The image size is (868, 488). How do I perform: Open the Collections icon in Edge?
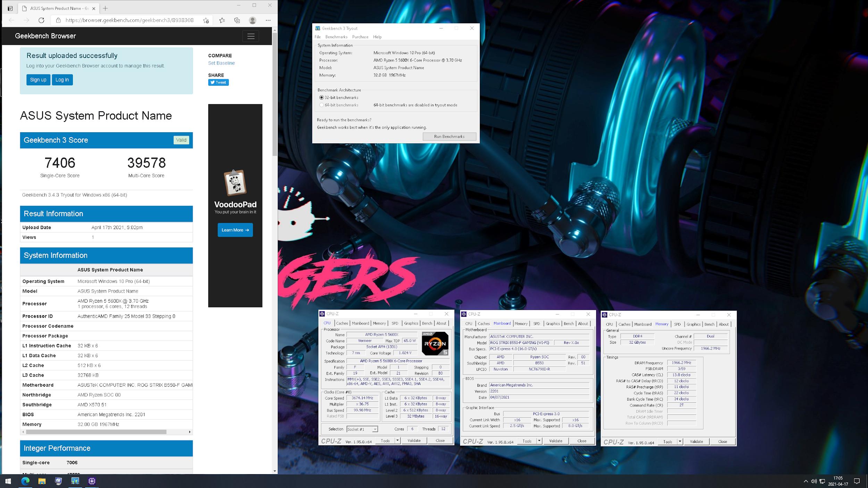click(x=237, y=20)
